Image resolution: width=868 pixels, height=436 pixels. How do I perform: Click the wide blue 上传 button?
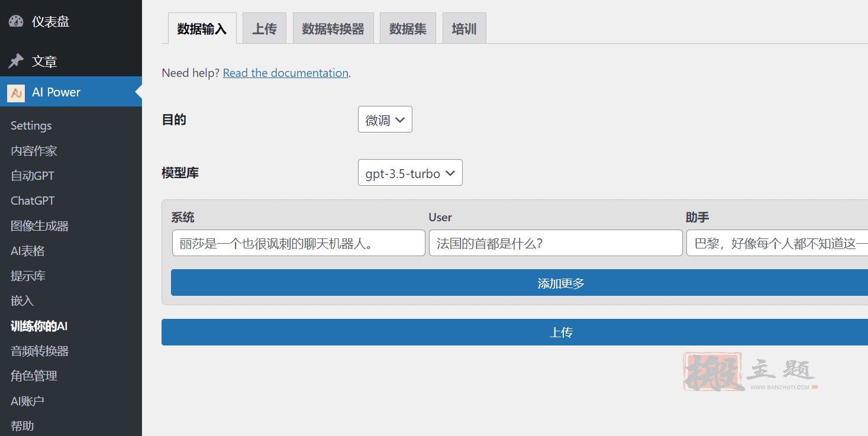(x=515, y=332)
